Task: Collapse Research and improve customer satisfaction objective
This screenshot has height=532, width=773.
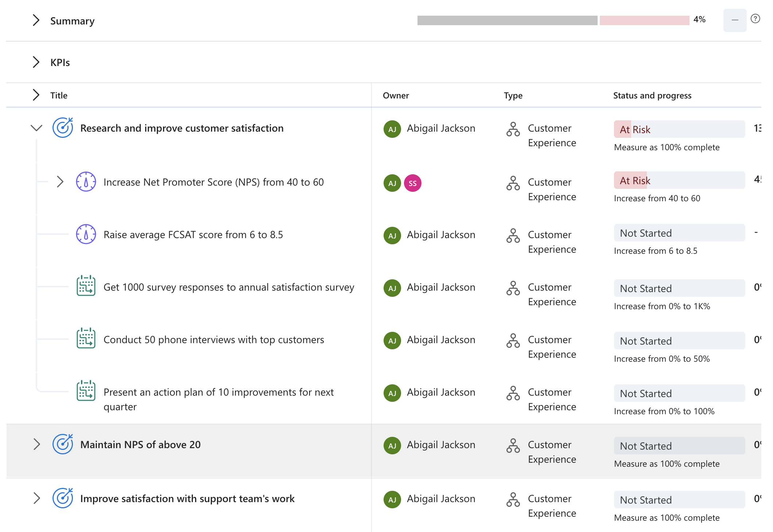Action: tap(36, 128)
